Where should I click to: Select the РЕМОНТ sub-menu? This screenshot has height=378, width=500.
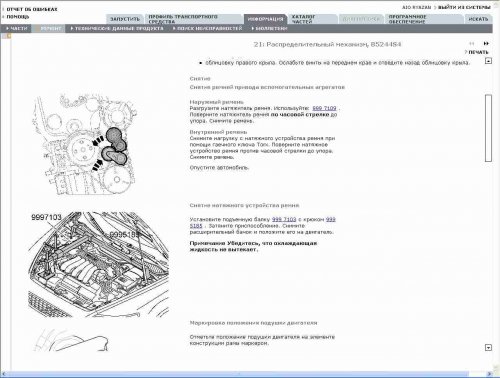pos(51,29)
